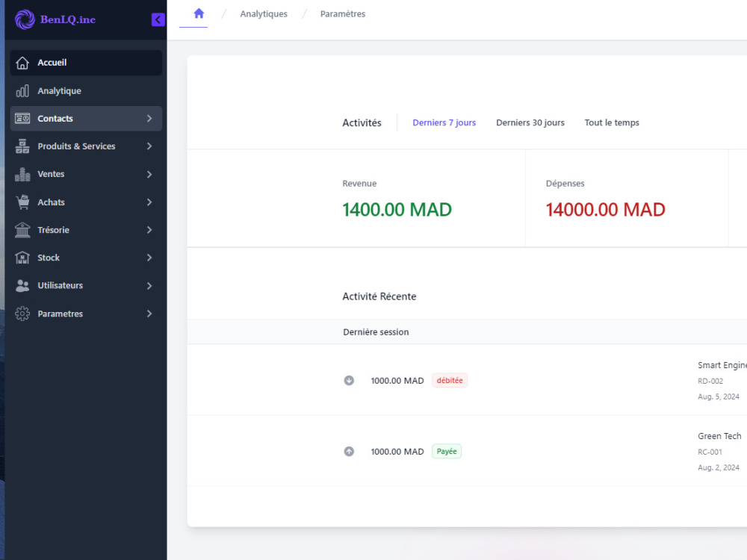
Task: Switch to Derniers 7 jours tab
Action: pyautogui.click(x=444, y=123)
